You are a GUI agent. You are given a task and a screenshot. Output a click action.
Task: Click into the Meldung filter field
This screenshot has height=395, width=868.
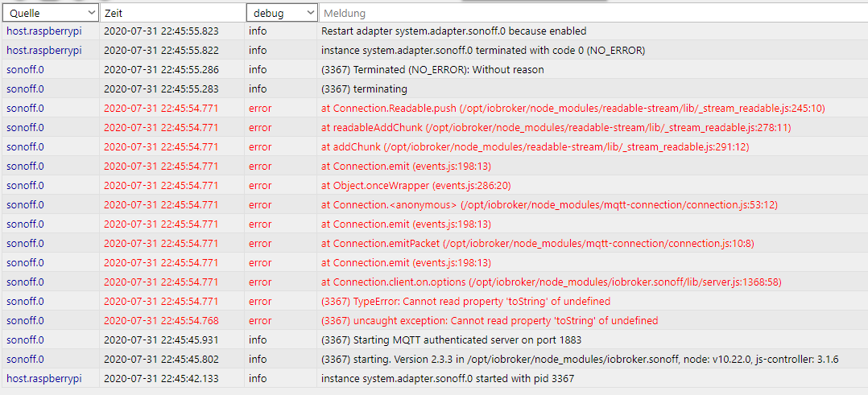pyautogui.click(x=593, y=13)
